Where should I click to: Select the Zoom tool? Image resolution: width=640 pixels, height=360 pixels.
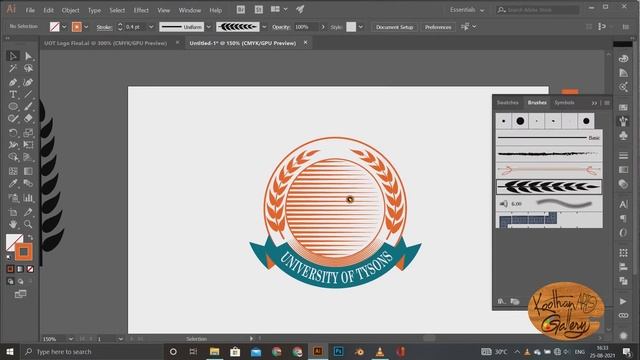click(28, 224)
